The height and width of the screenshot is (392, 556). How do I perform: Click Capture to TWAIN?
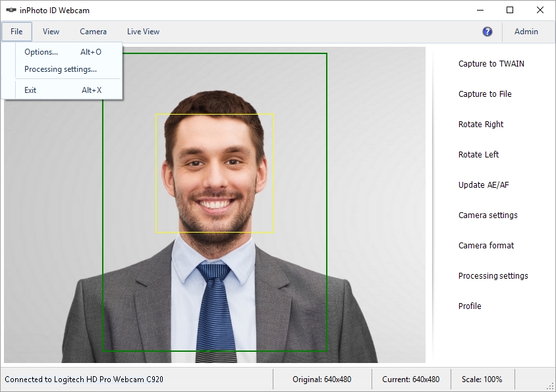click(491, 64)
